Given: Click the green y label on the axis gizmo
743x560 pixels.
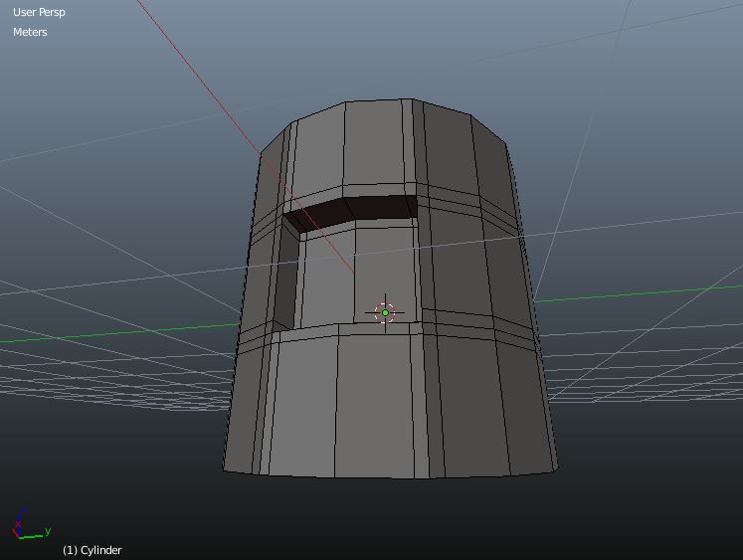Looking at the screenshot, I should point(48,531).
